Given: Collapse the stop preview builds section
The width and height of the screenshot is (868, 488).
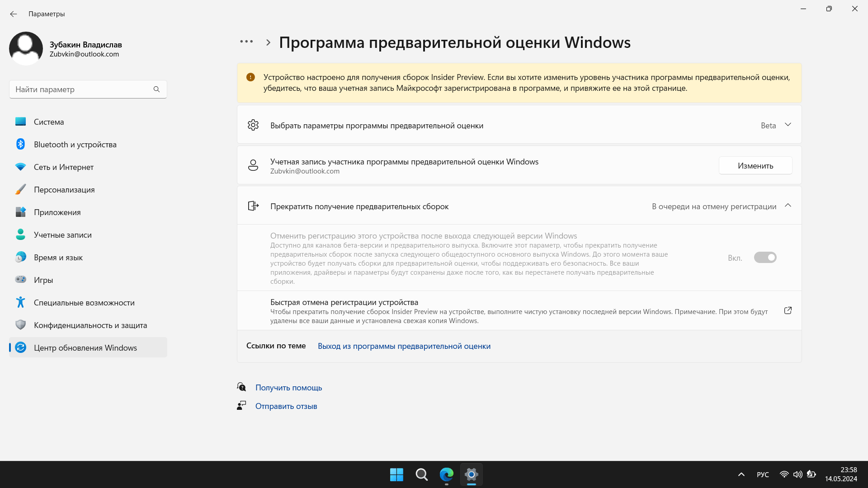Looking at the screenshot, I should point(788,206).
